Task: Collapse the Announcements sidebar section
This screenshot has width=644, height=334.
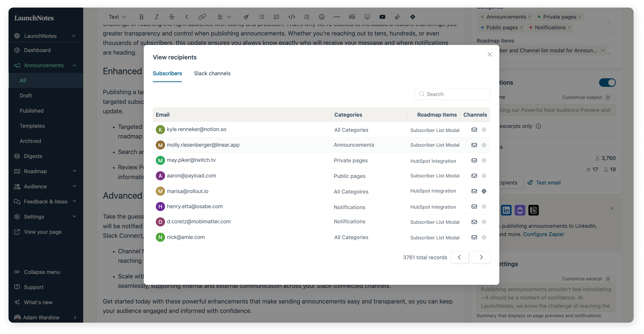Action: point(74,65)
